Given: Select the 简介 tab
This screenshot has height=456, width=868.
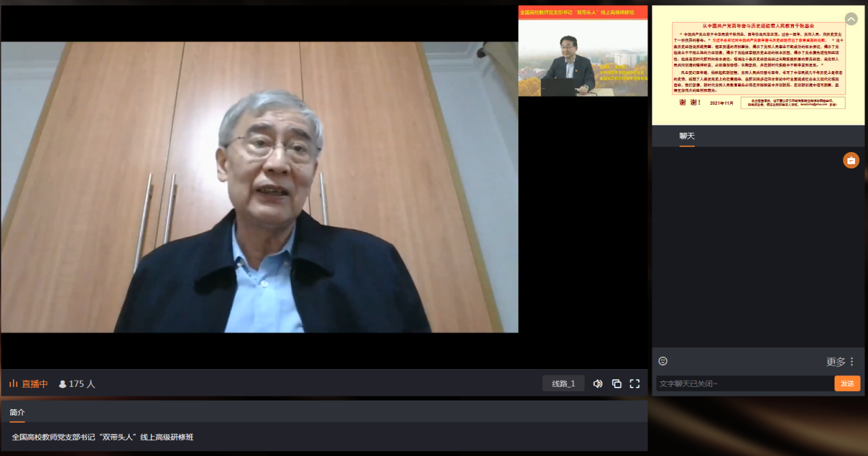Looking at the screenshot, I should [x=17, y=412].
